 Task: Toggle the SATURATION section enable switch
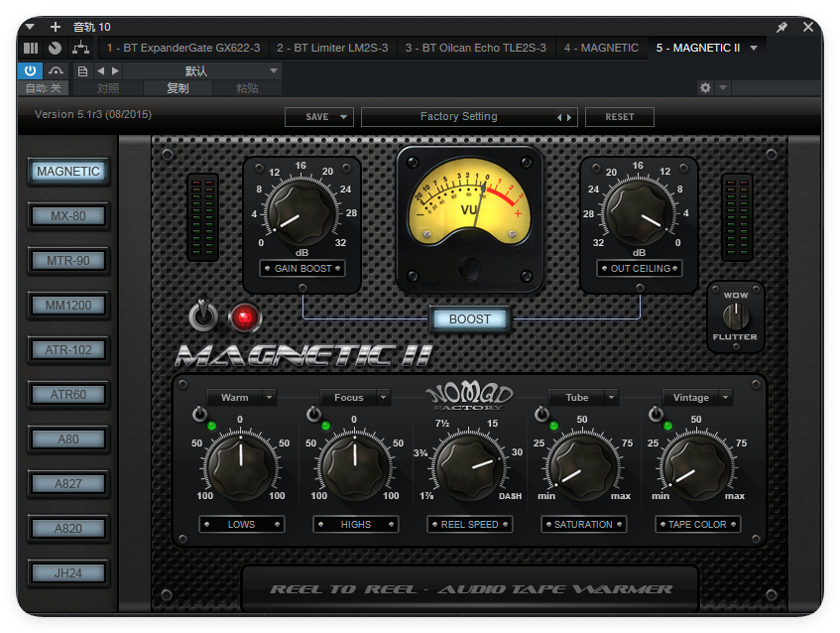[542, 414]
